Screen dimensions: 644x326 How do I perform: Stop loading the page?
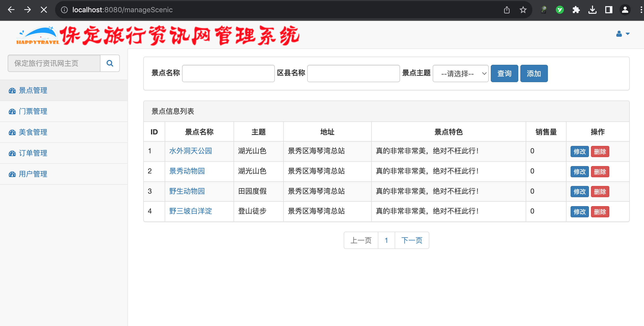44,10
